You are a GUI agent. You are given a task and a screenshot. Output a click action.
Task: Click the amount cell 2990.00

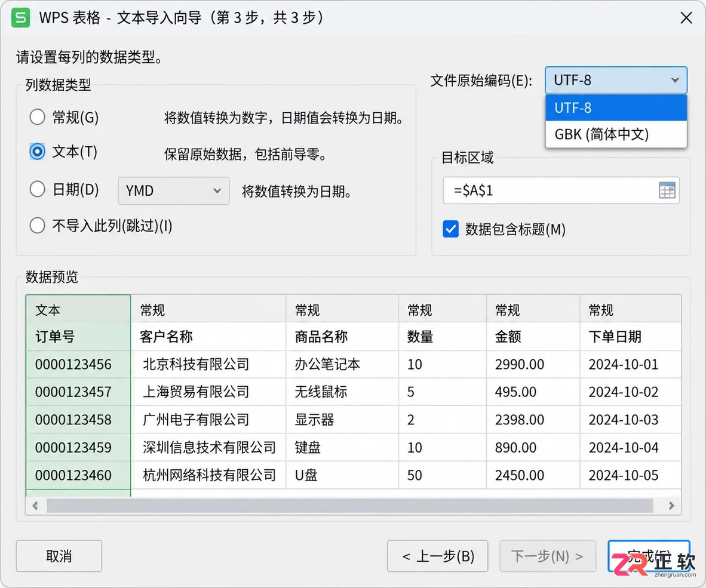[x=533, y=364]
